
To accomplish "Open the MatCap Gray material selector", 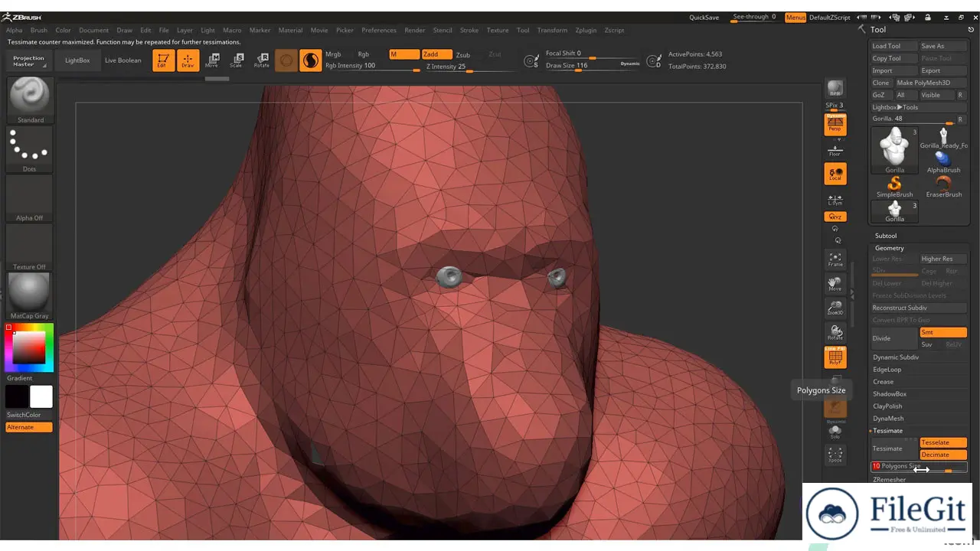I will (30, 296).
